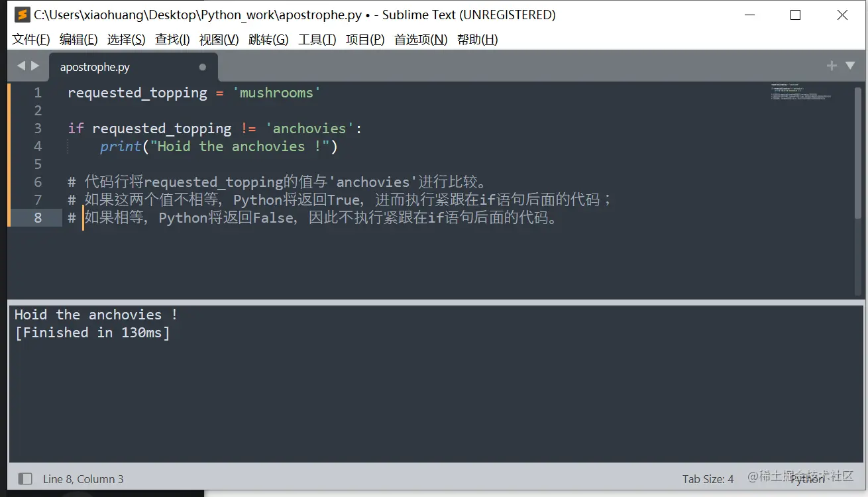Click the editor vertical scrollbar
Screen dimensions: 868x497
coord(859,152)
